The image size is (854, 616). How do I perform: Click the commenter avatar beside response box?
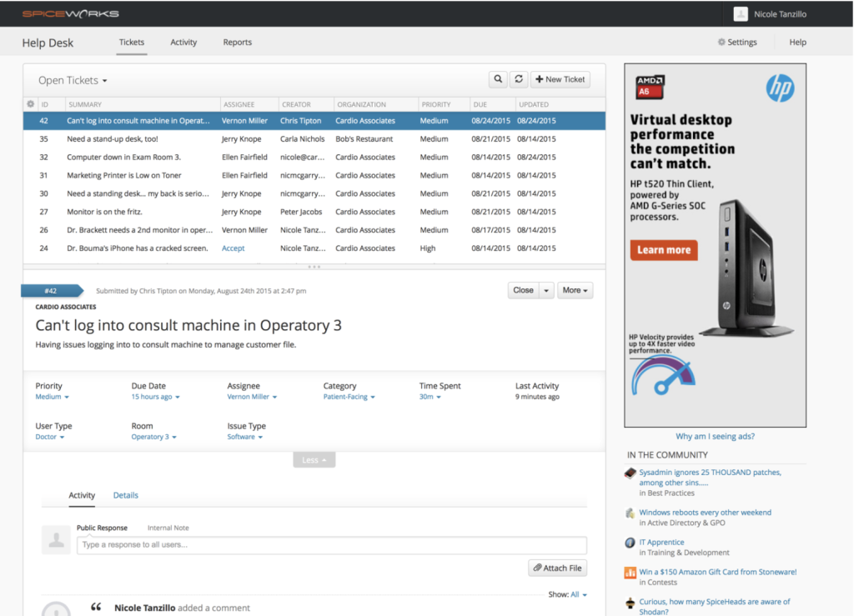click(56, 540)
